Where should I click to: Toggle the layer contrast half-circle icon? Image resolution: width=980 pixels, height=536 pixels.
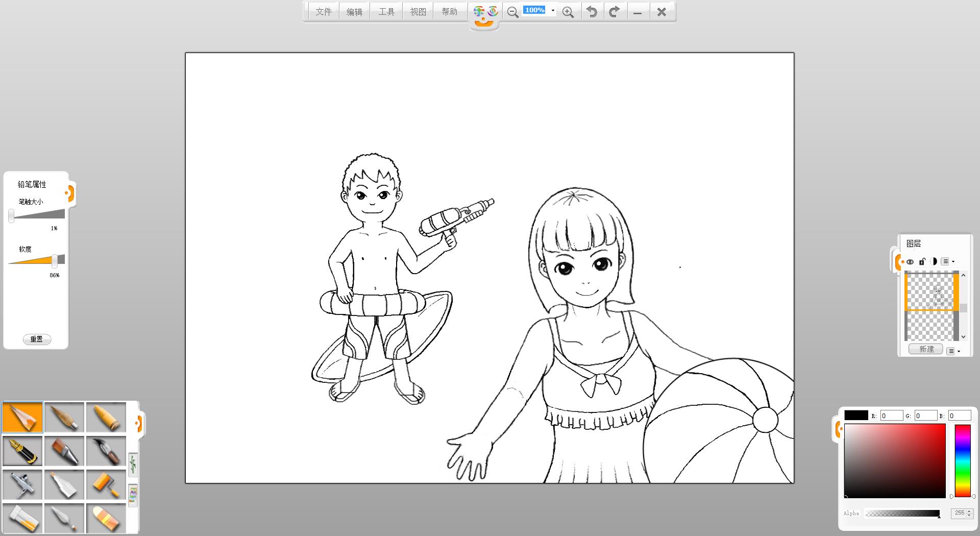[934, 261]
